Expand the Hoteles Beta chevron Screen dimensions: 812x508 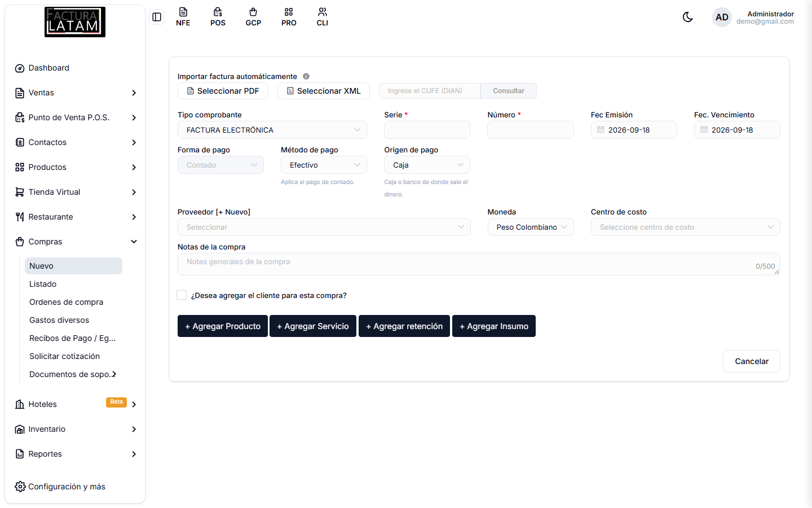point(134,405)
